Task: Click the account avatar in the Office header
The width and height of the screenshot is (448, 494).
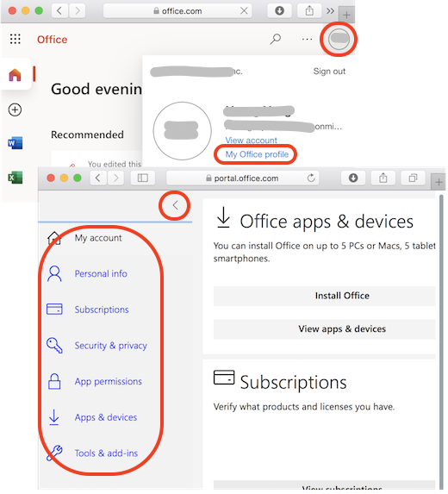Action: [339, 39]
